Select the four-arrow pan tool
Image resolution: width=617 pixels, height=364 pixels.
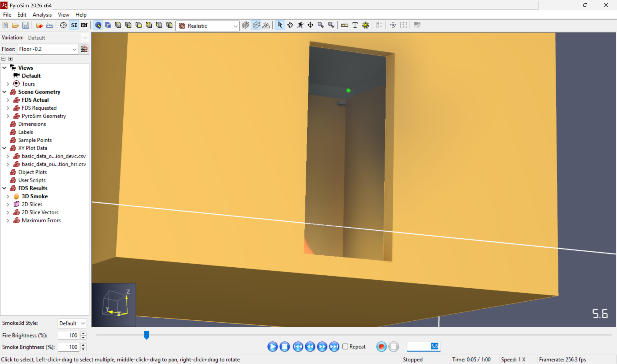[x=310, y=25]
